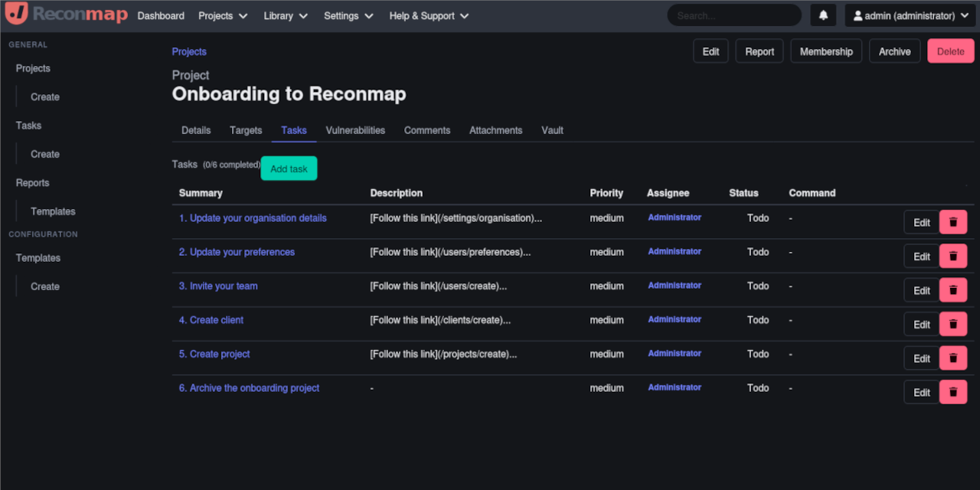Viewport: 980px width, 490px height.
Task: Focus the Search input field
Action: (x=734, y=15)
